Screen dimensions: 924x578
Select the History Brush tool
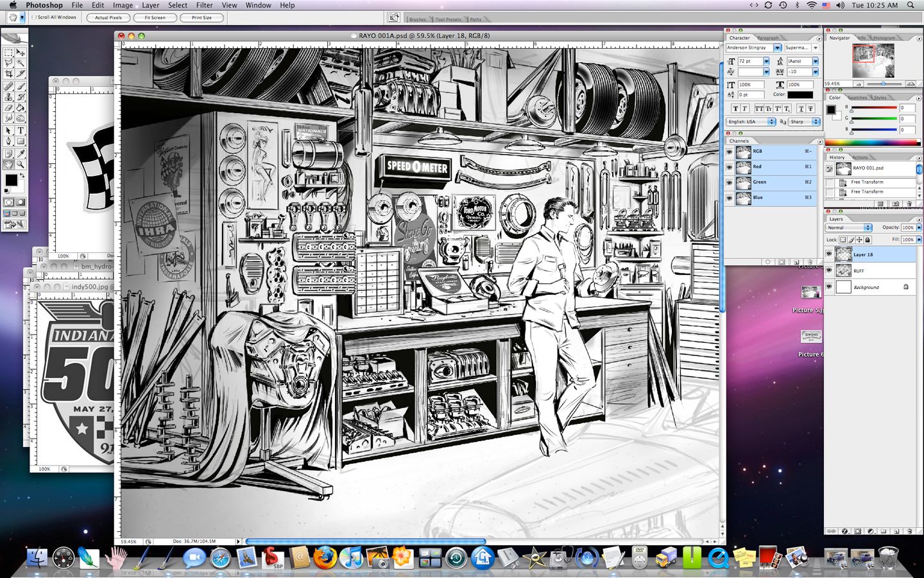(21, 97)
